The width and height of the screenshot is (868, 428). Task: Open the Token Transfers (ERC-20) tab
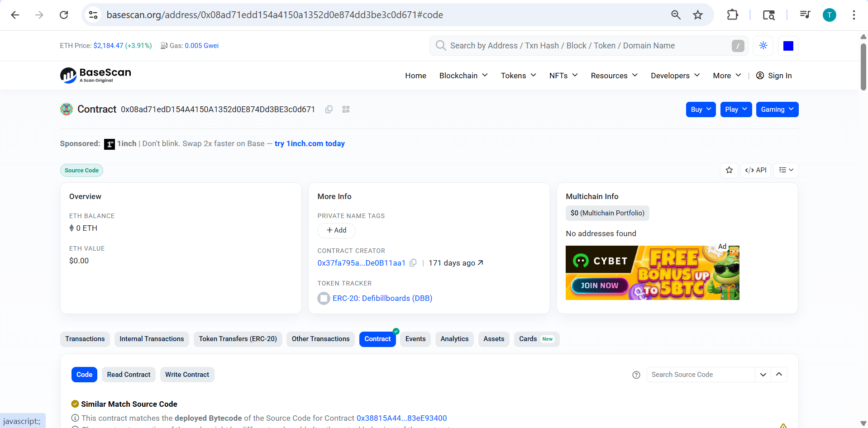click(238, 339)
